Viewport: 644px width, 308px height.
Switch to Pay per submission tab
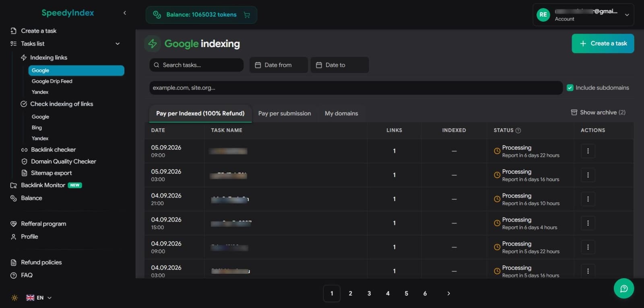(285, 113)
